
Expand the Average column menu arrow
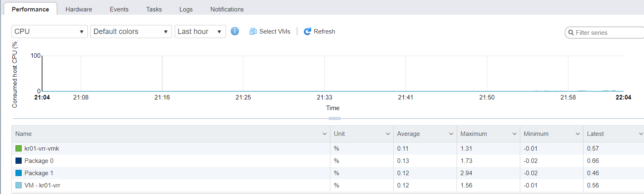click(x=451, y=134)
